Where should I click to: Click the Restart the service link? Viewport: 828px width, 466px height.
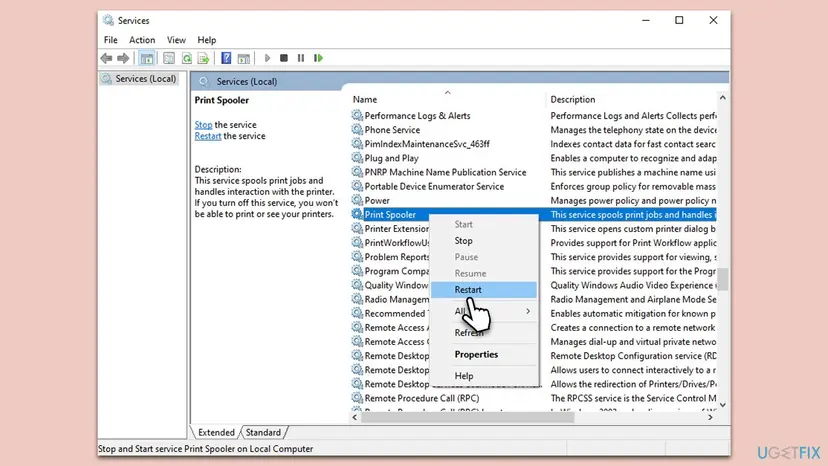pyautogui.click(x=208, y=136)
